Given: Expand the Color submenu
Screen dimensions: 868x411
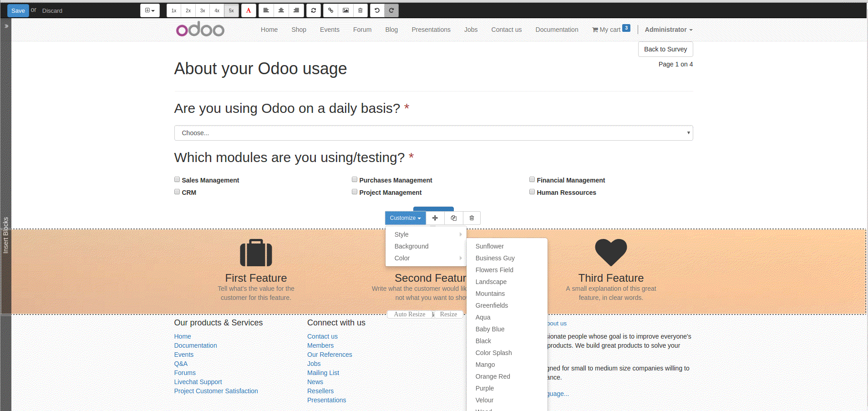Looking at the screenshot, I should tap(426, 258).
